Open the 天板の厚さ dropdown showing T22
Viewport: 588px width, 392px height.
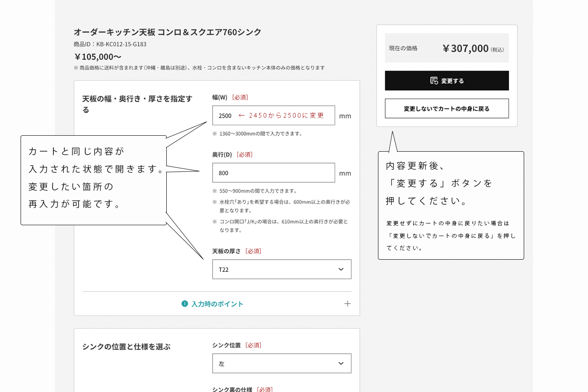coord(281,269)
